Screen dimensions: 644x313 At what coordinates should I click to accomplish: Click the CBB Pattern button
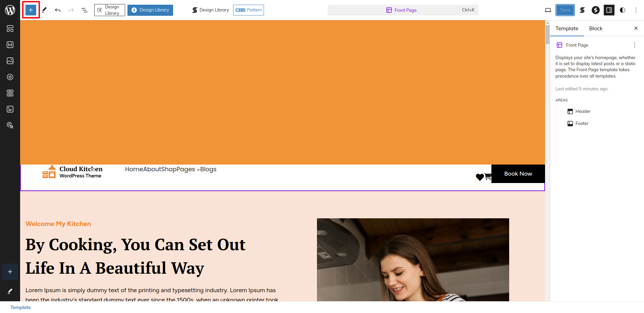[x=249, y=10]
